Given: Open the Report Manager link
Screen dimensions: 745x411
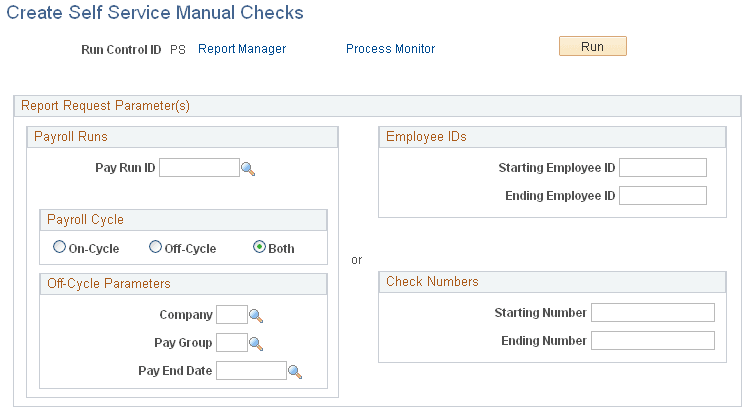Looking at the screenshot, I should pyautogui.click(x=242, y=48).
